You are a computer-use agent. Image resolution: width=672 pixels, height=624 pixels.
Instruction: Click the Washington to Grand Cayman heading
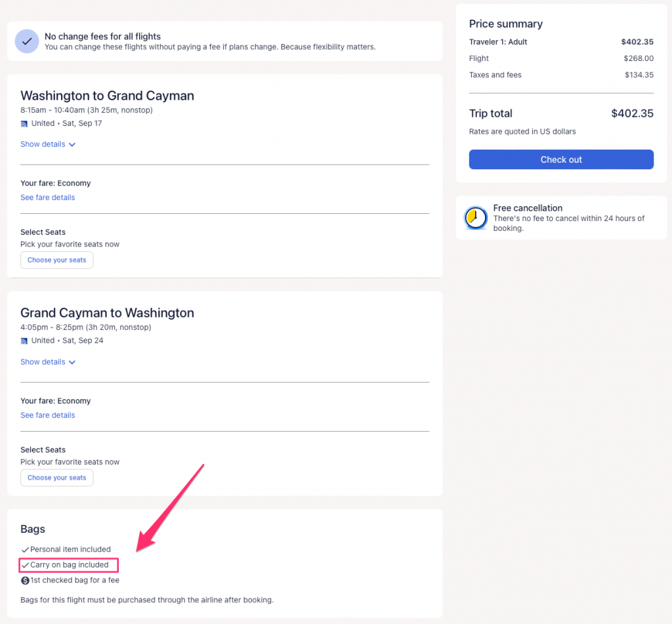[x=107, y=96]
